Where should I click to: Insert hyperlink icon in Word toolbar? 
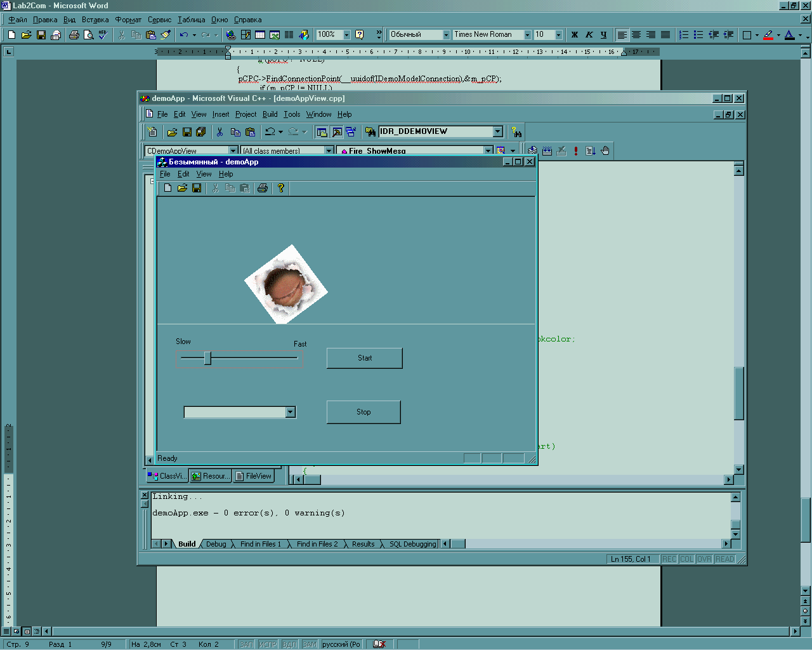[x=231, y=35]
